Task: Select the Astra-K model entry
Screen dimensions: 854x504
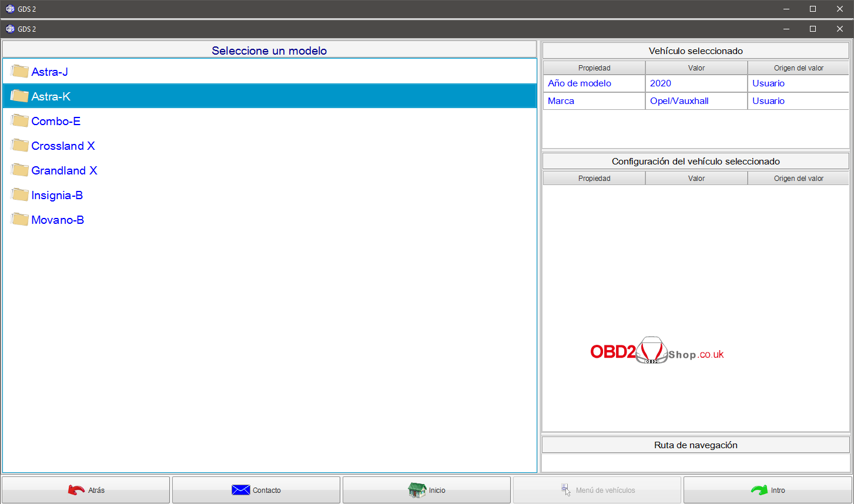Action: pos(51,96)
